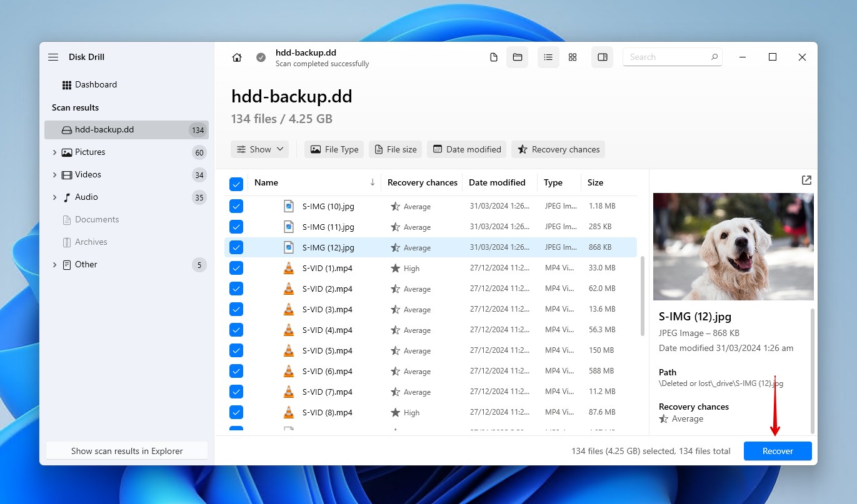
Task: Show scan results in Explorer
Action: [x=126, y=450]
